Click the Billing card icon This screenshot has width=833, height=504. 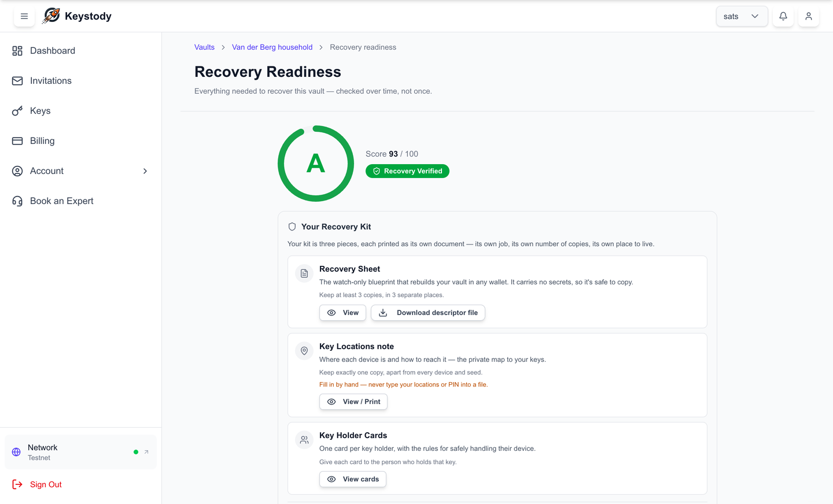(x=17, y=141)
